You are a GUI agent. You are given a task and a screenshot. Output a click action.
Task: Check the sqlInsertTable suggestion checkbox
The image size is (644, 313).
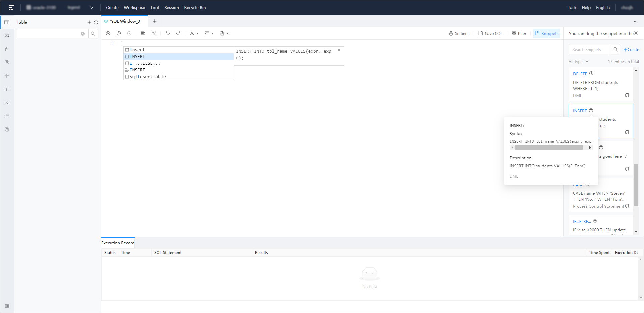[x=127, y=76]
